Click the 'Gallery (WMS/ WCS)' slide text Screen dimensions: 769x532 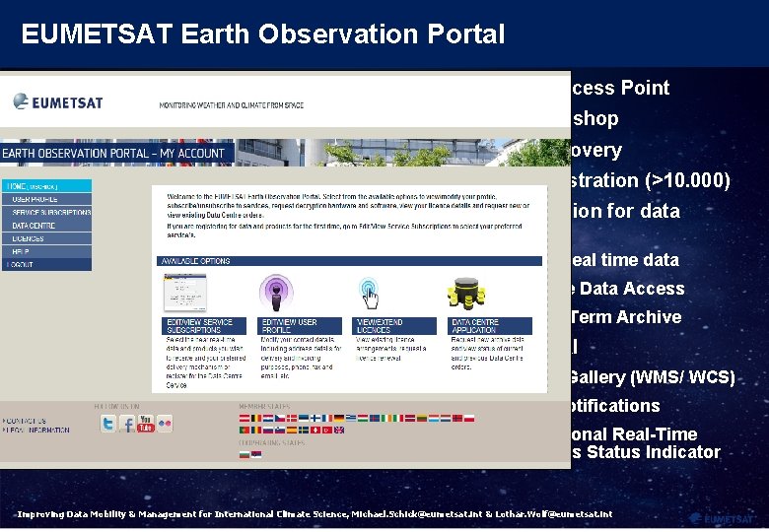tap(653, 377)
